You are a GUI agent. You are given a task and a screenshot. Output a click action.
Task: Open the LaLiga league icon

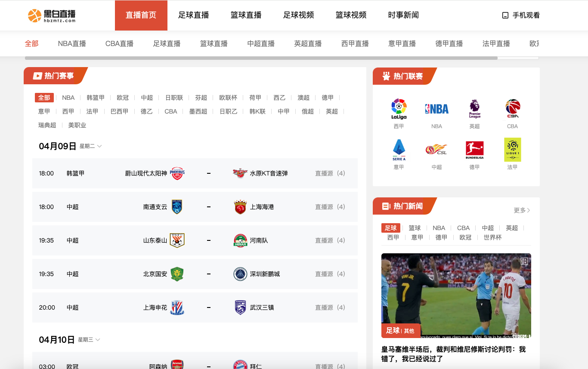click(399, 109)
